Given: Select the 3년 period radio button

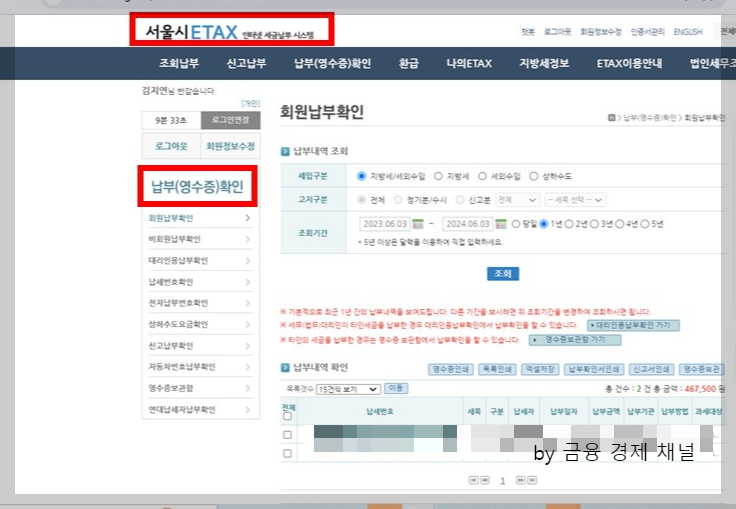Looking at the screenshot, I should pyautogui.click(x=594, y=224).
